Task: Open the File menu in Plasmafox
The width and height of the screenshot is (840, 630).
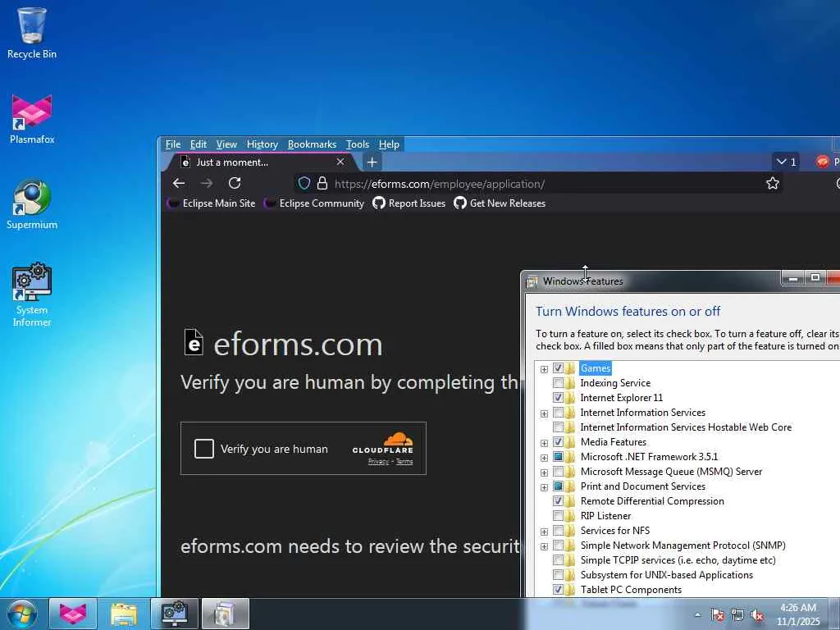Action: [x=172, y=144]
